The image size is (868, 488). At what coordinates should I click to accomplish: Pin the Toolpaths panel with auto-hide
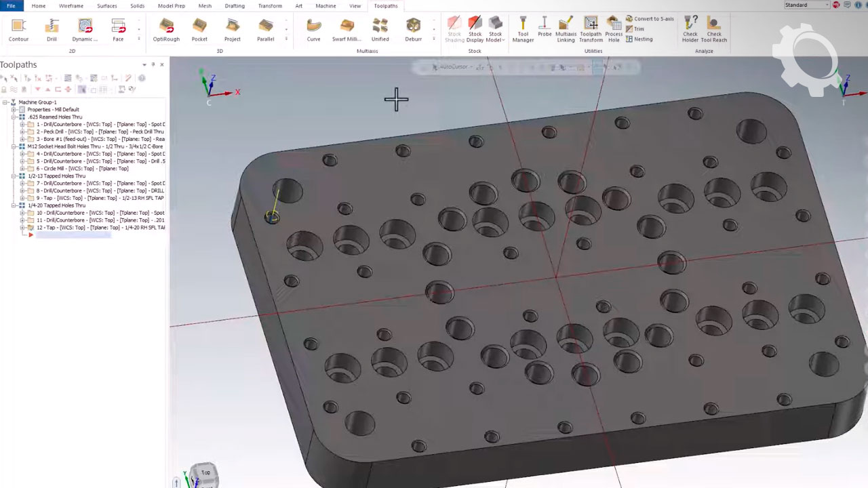coord(153,64)
